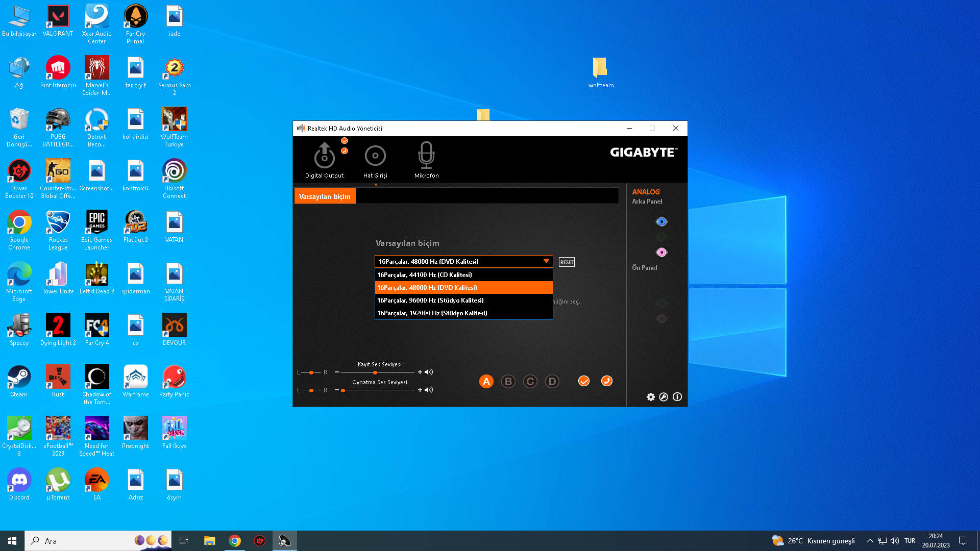Open the Windows Start menu
The height and width of the screenshot is (551, 980).
(12, 541)
